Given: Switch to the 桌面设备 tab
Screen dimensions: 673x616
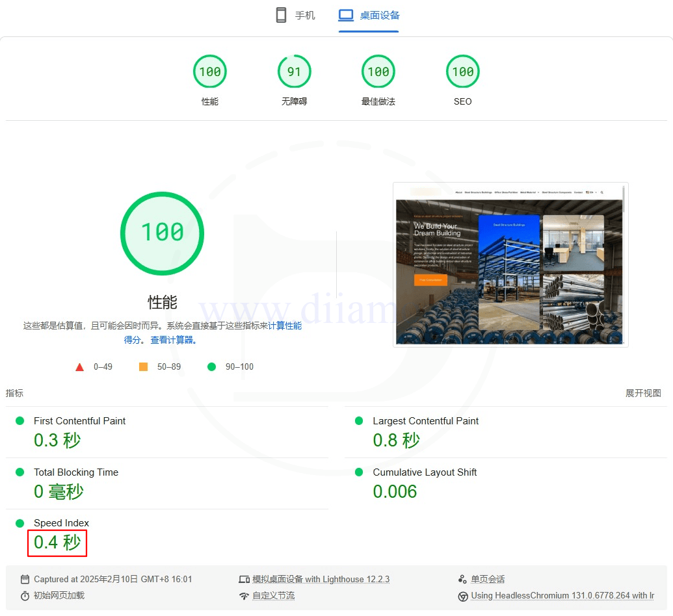Looking at the screenshot, I should [368, 15].
